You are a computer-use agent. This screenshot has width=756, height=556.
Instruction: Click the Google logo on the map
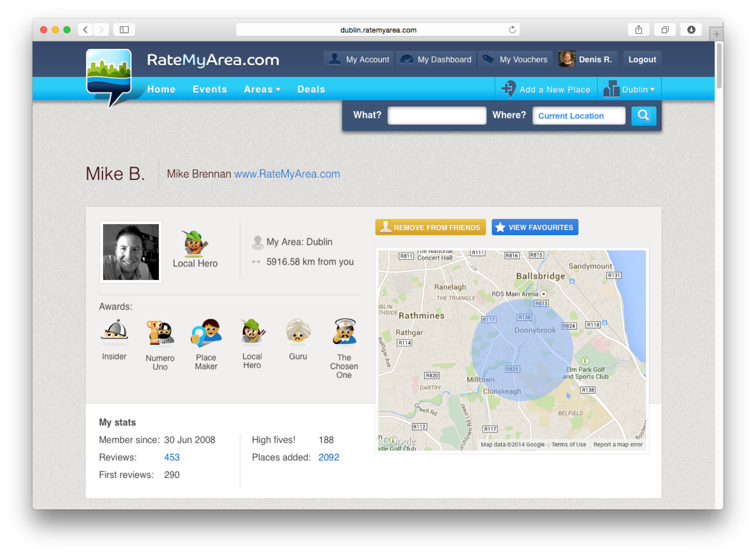tap(399, 441)
